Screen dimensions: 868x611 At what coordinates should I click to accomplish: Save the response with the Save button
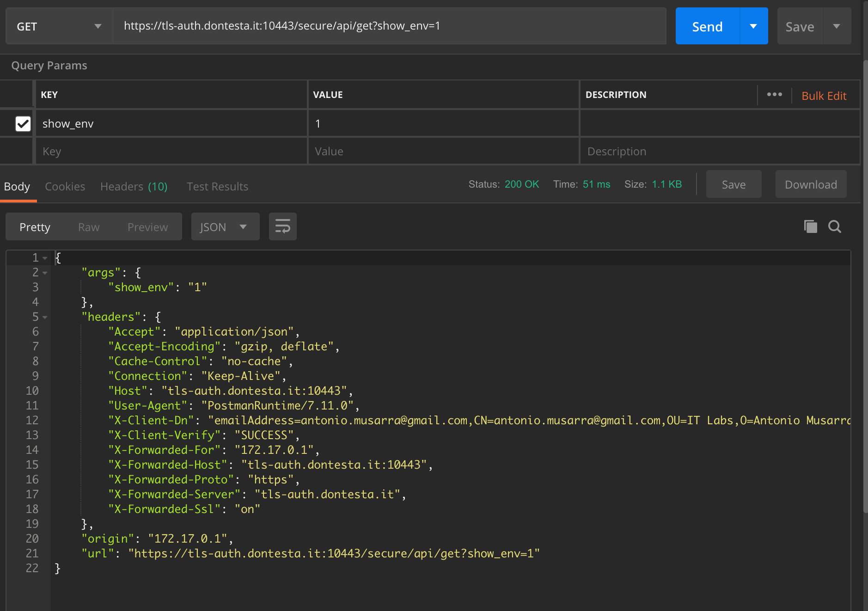pos(734,184)
